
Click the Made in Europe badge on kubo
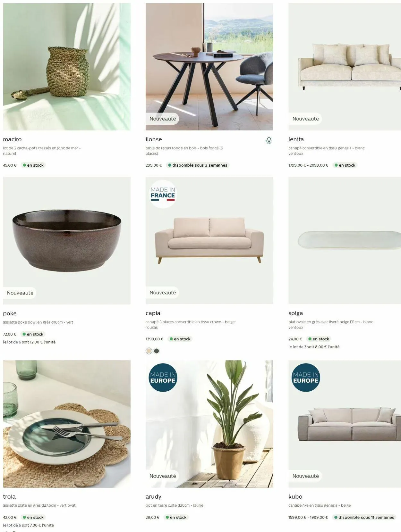click(306, 378)
